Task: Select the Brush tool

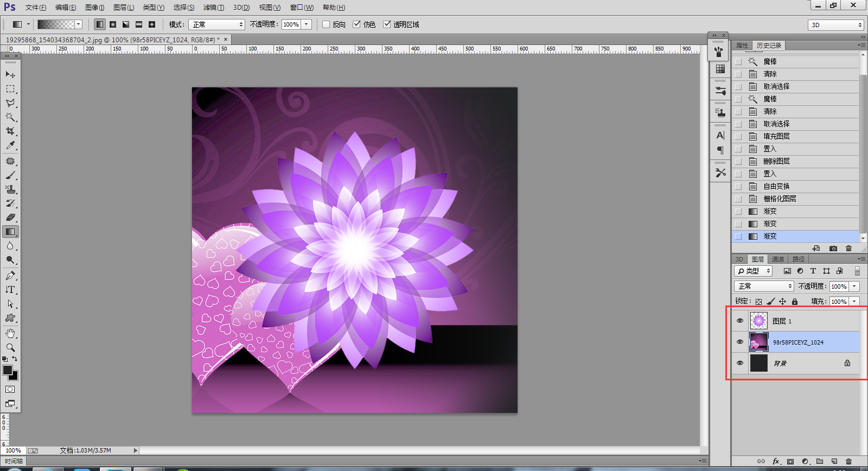Action: coord(10,175)
